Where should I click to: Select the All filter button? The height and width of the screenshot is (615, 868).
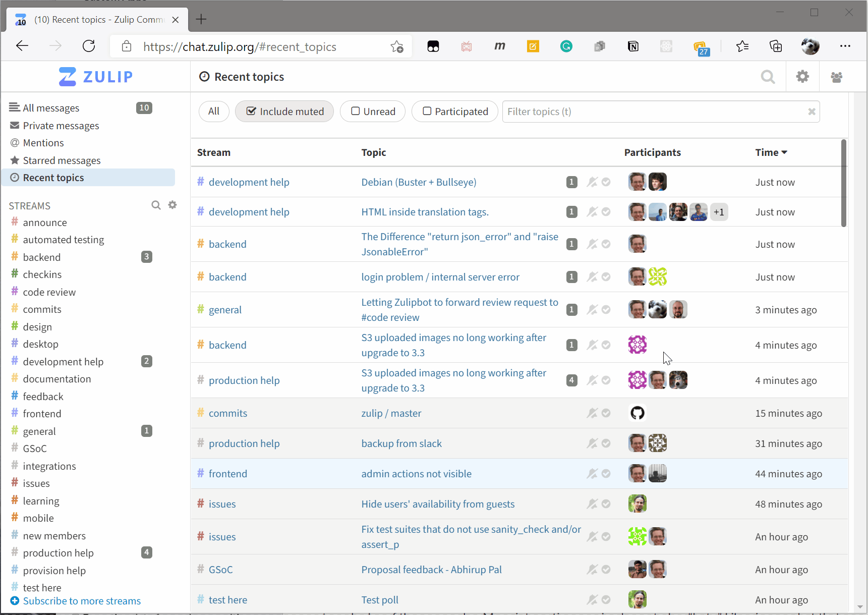tap(214, 111)
